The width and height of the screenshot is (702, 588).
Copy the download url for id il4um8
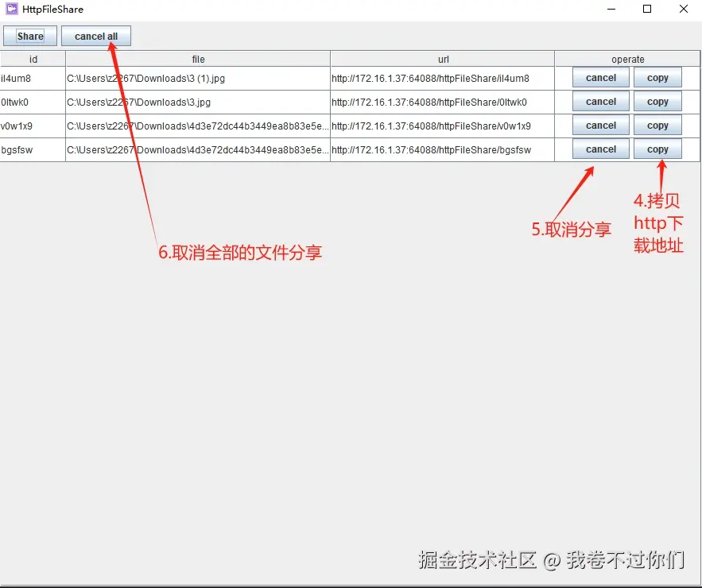point(657,77)
